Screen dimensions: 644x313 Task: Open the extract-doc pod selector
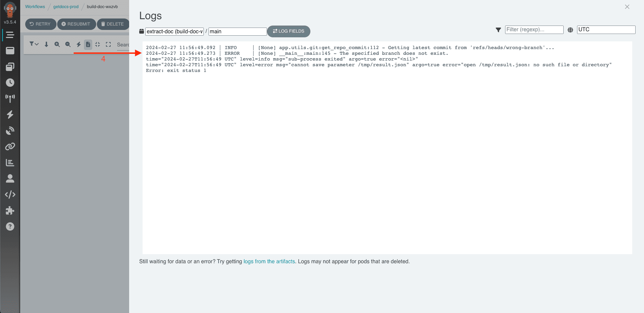175,32
